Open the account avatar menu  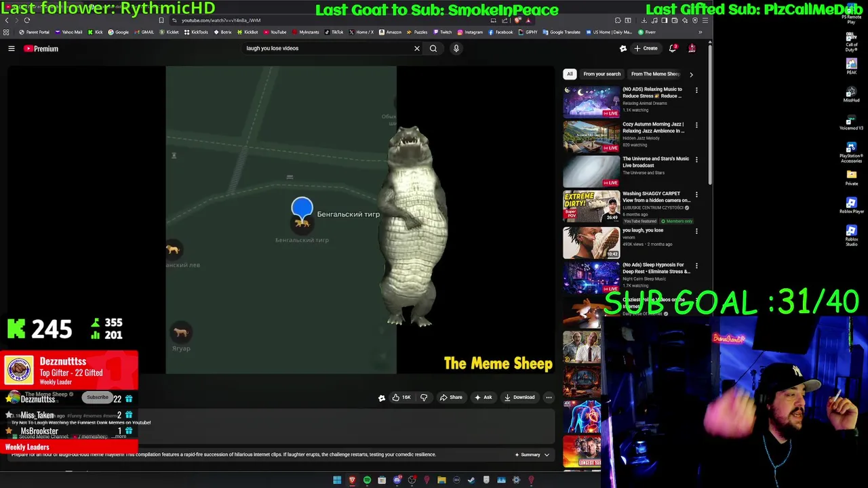[692, 48]
